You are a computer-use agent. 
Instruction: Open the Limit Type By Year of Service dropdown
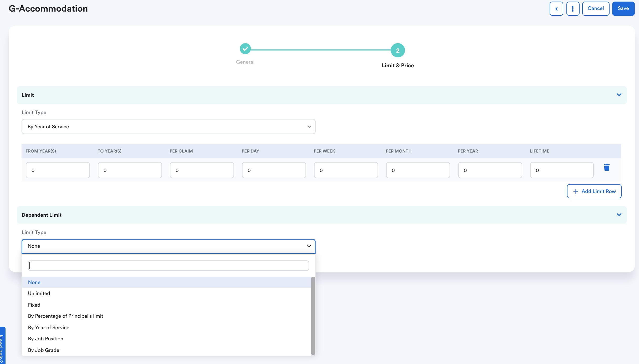[x=168, y=127]
